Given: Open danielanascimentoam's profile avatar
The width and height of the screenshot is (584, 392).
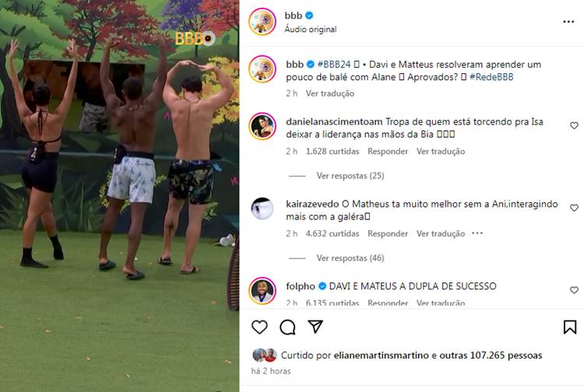Looking at the screenshot, I should [x=262, y=126].
